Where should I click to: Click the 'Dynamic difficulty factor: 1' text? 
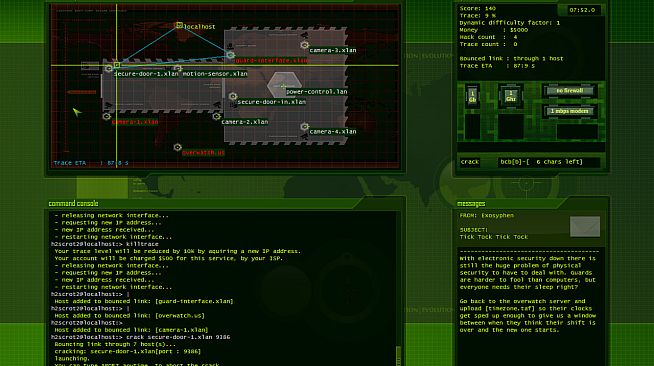click(x=510, y=23)
